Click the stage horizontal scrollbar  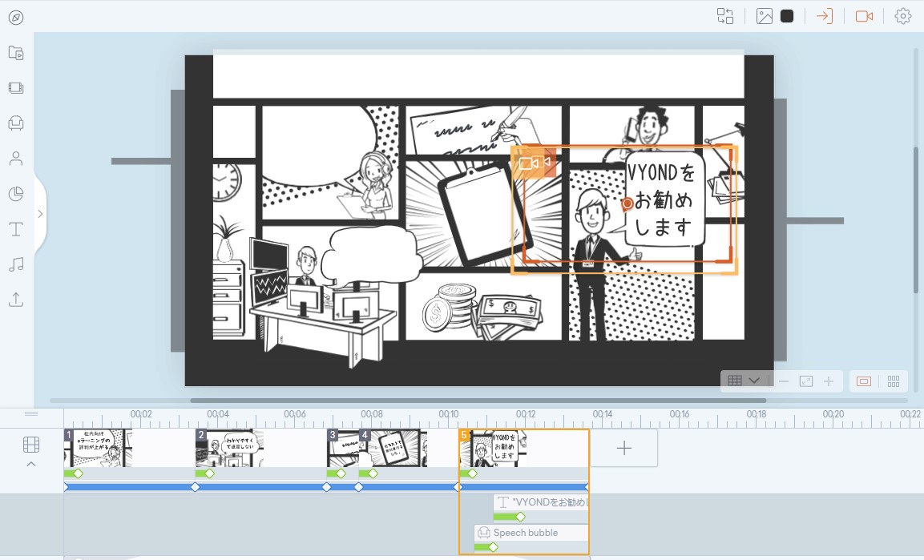coord(478,401)
